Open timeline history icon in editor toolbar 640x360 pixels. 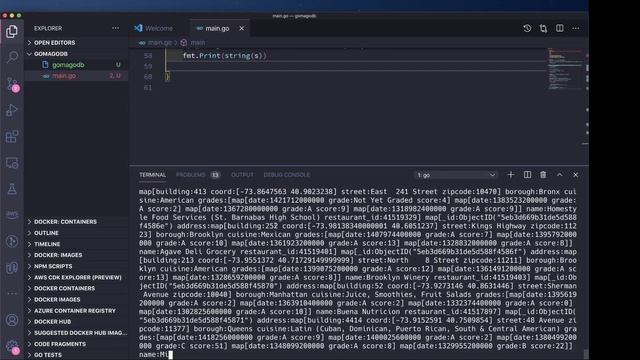(x=527, y=28)
